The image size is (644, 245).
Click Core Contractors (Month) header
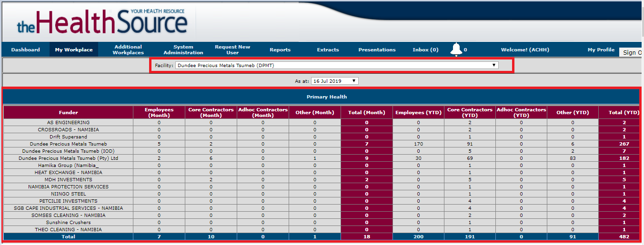point(211,112)
